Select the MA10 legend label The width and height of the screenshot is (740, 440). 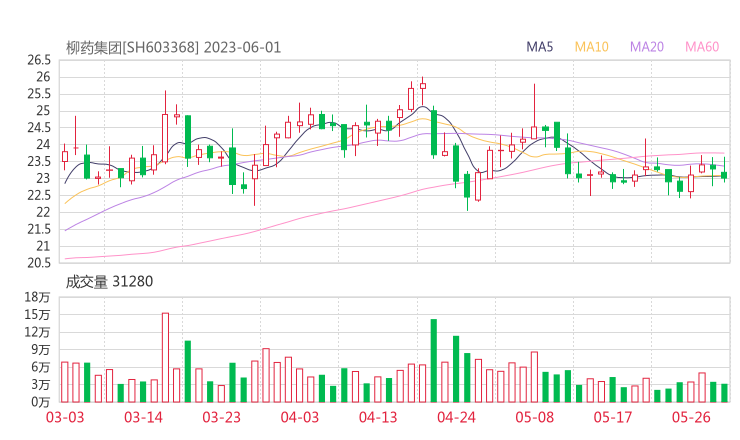591,47
